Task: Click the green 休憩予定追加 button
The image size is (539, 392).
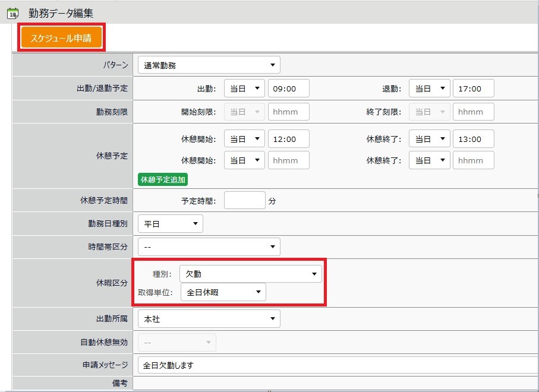Action: click(x=163, y=179)
